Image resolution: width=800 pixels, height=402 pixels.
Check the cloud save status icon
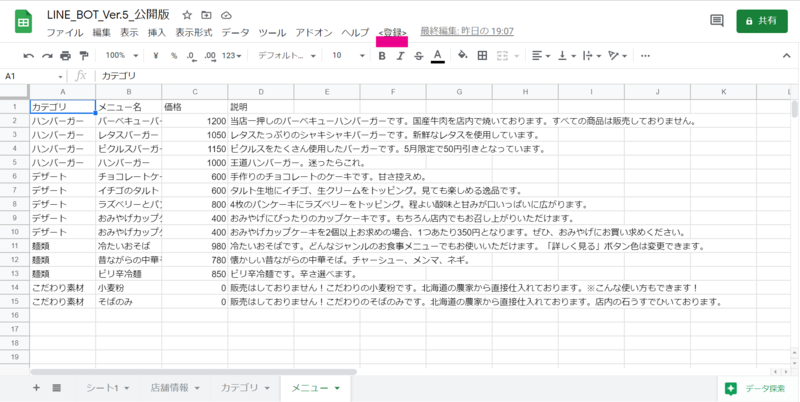[x=227, y=15]
